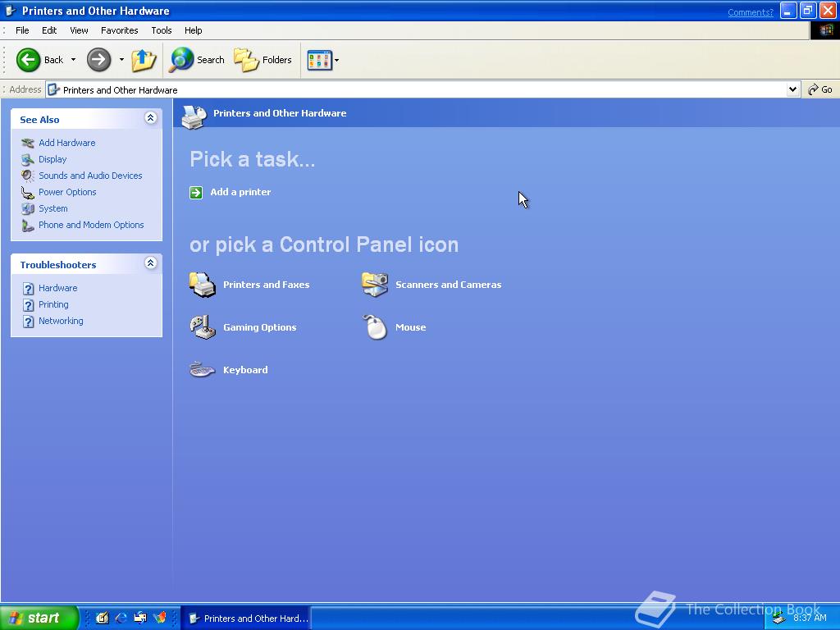Open the View menu

(x=79, y=30)
